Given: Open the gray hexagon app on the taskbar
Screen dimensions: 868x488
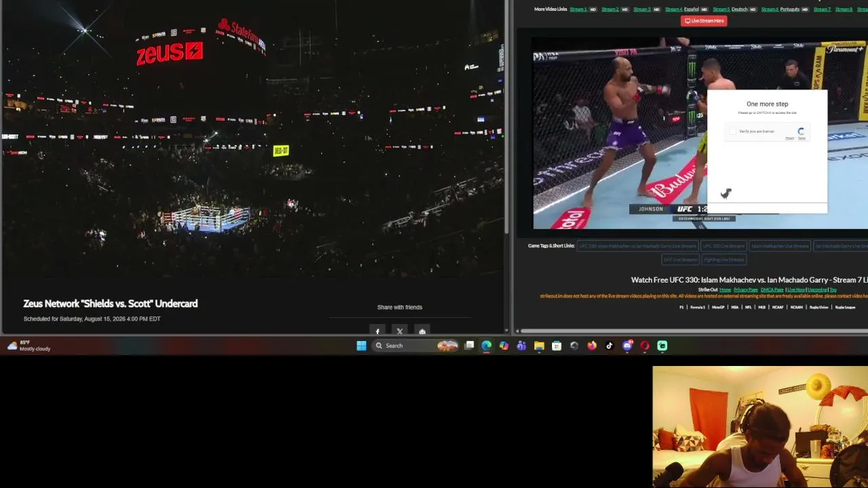Looking at the screenshot, I should coord(574,346).
